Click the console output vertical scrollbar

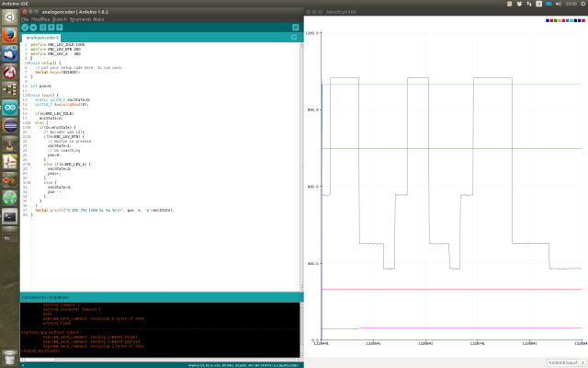[301, 329]
